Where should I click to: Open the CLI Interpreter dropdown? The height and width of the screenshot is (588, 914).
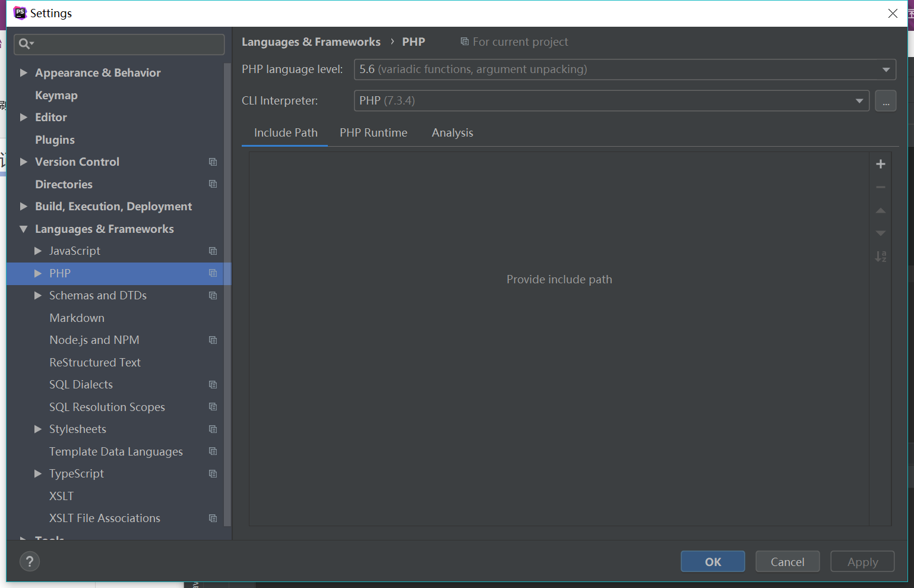pos(612,101)
